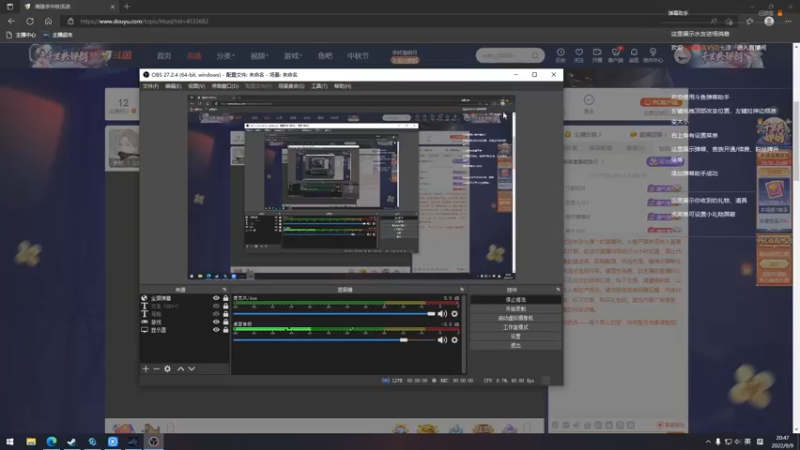800x450 pixels.
Task: Move the selected source up
Action: click(x=181, y=368)
